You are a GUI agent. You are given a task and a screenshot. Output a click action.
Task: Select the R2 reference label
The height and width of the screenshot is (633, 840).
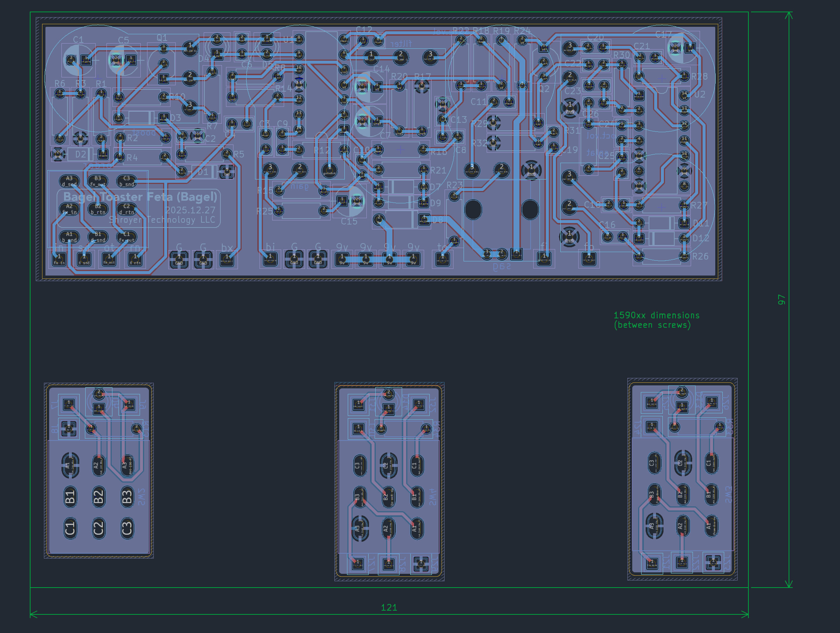click(132, 138)
